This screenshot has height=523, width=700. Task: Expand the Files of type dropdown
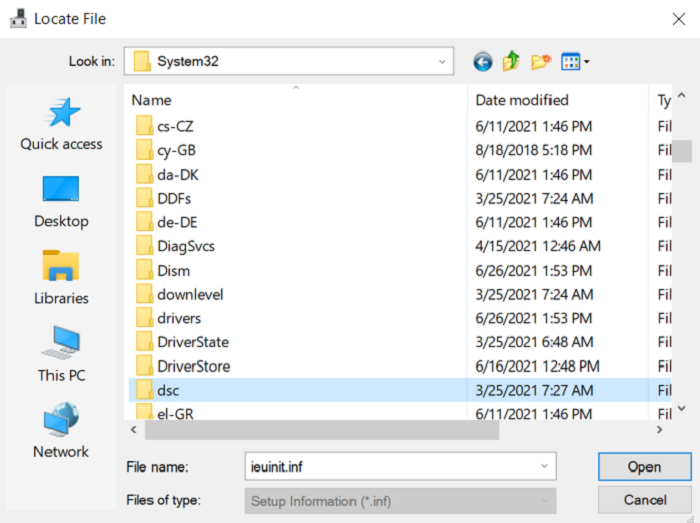(400, 501)
